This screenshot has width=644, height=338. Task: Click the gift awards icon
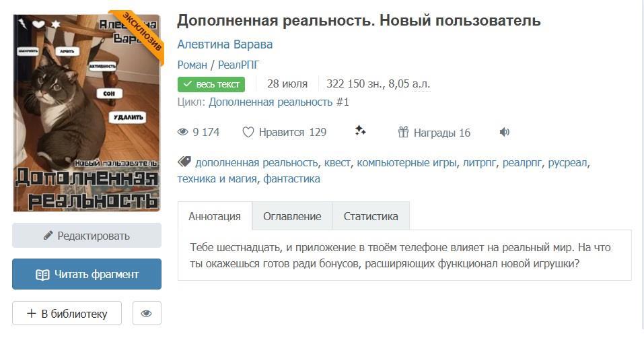tap(403, 133)
